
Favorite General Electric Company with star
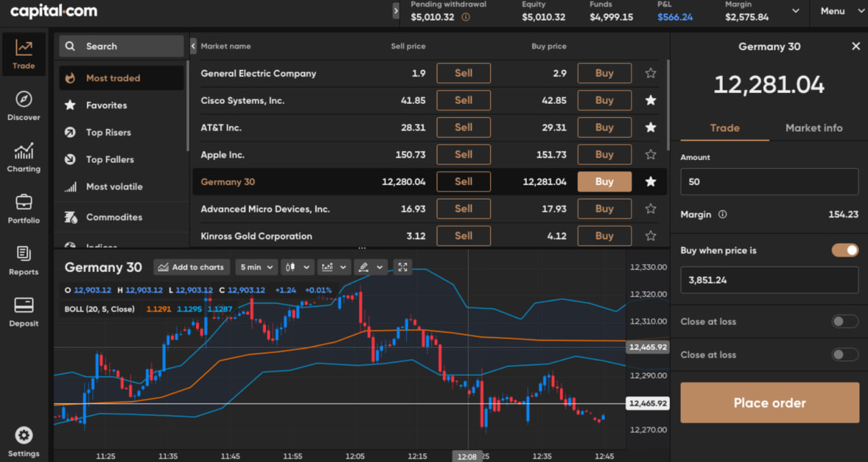(x=650, y=73)
